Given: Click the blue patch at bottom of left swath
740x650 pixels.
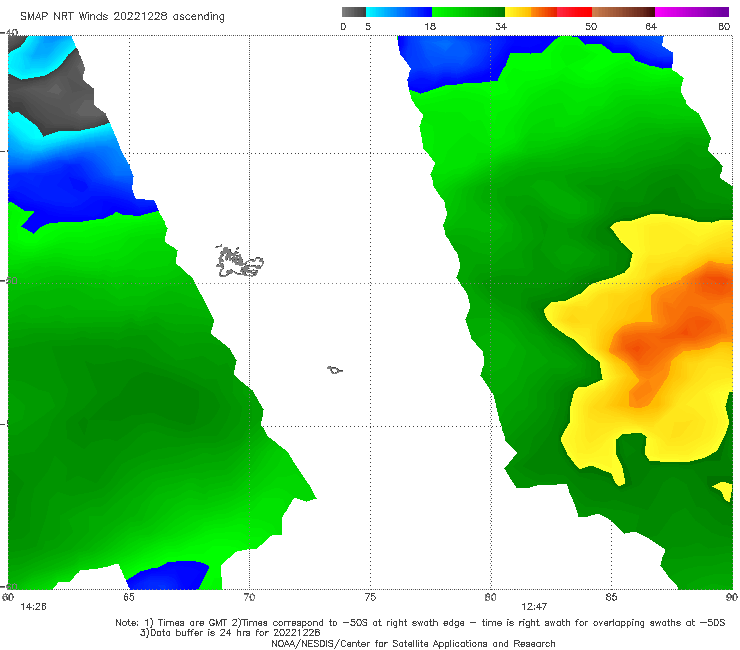Looking at the screenshot, I should click(x=168, y=575).
